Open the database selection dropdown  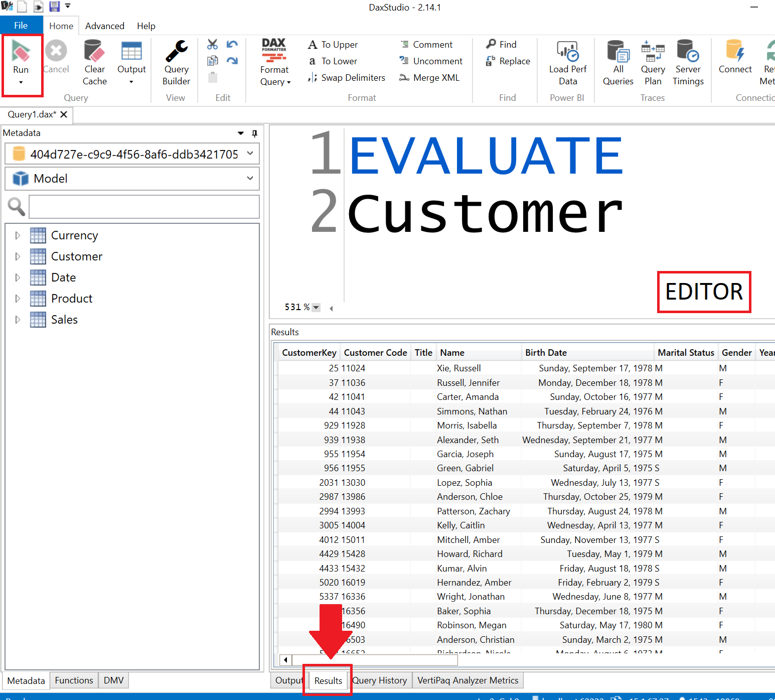pos(250,154)
